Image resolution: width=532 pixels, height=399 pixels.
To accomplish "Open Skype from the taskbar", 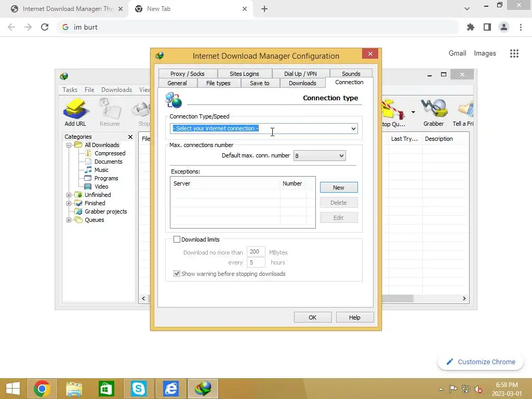I will [138, 389].
